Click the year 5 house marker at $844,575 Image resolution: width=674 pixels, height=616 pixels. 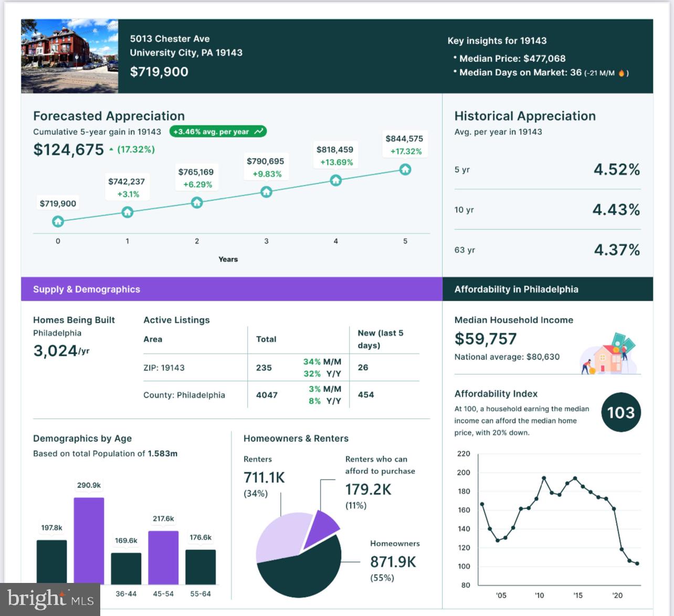coord(405,169)
